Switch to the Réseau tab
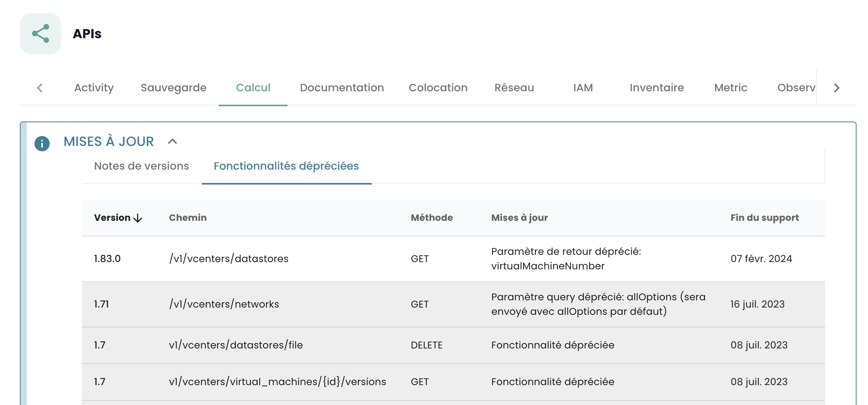 tap(514, 87)
